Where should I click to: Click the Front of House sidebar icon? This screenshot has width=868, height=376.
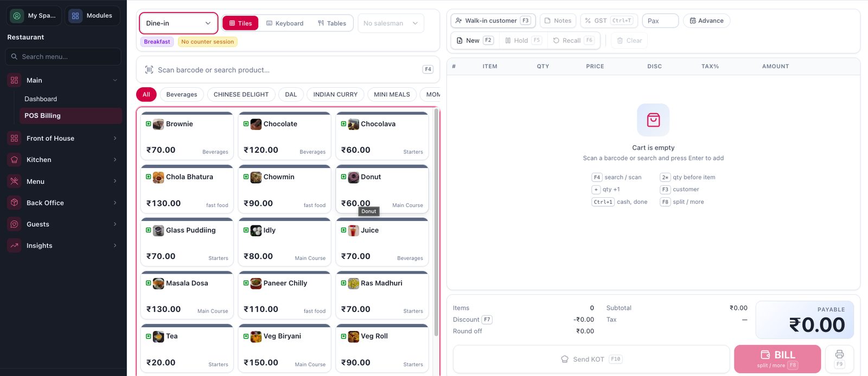[x=15, y=138]
